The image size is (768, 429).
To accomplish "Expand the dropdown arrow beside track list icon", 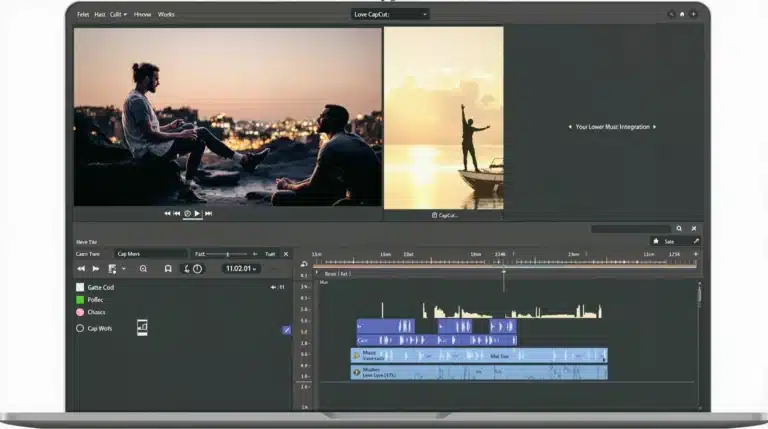I will (x=124, y=269).
